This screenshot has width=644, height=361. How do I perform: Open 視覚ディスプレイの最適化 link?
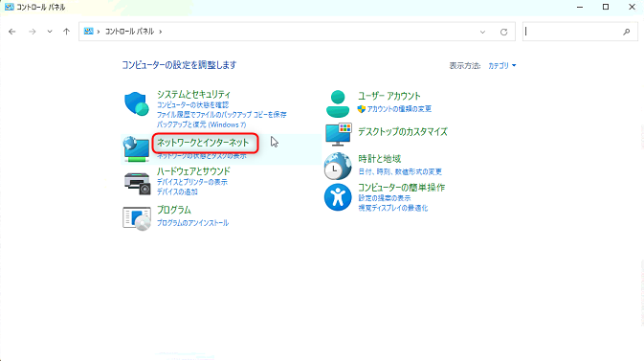pos(393,208)
